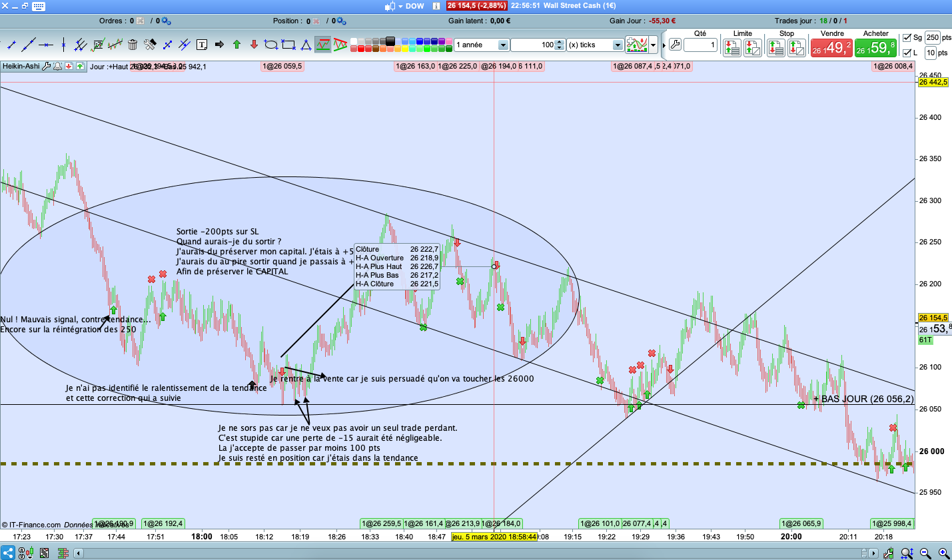Click the order label 1@25 998,4
Image resolution: width=952 pixels, height=560 pixels.
click(892, 523)
